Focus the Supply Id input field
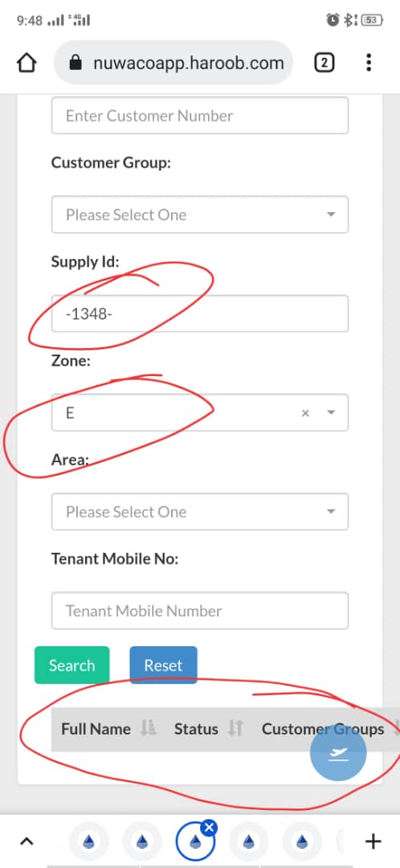Image resolution: width=400 pixels, height=868 pixels. click(200, 313)
